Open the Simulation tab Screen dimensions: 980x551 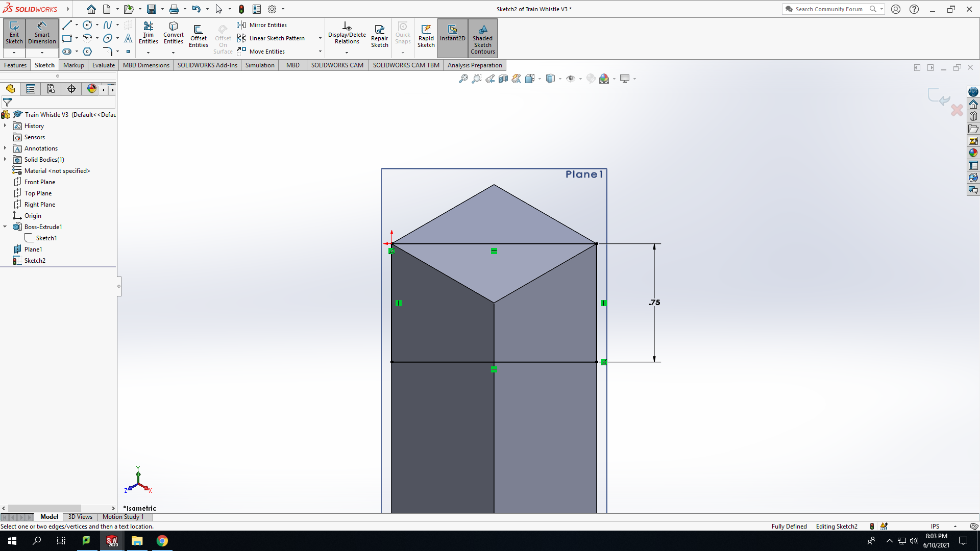(260, 65)
